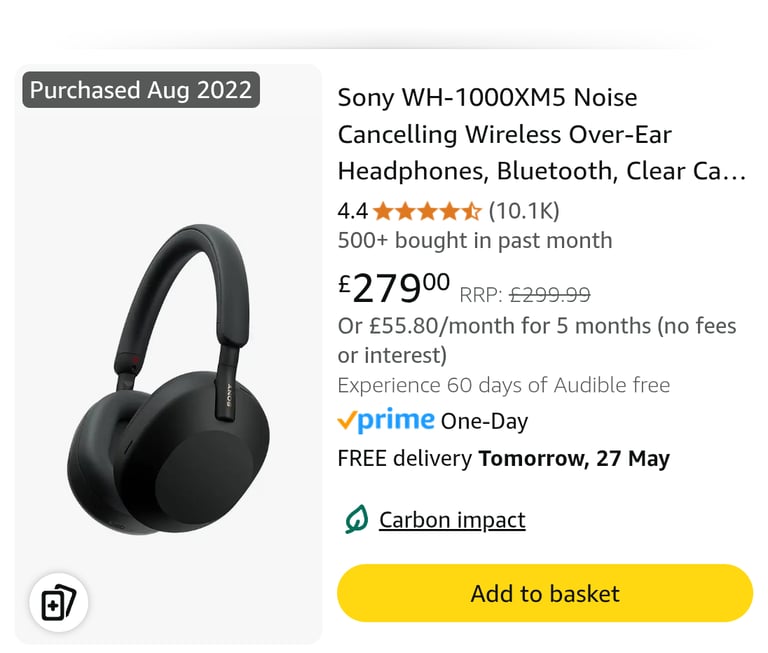Click the RRP £299.99 strikethrough price
The width and height of the screenshot is (768, 653).
pos(525,295)
